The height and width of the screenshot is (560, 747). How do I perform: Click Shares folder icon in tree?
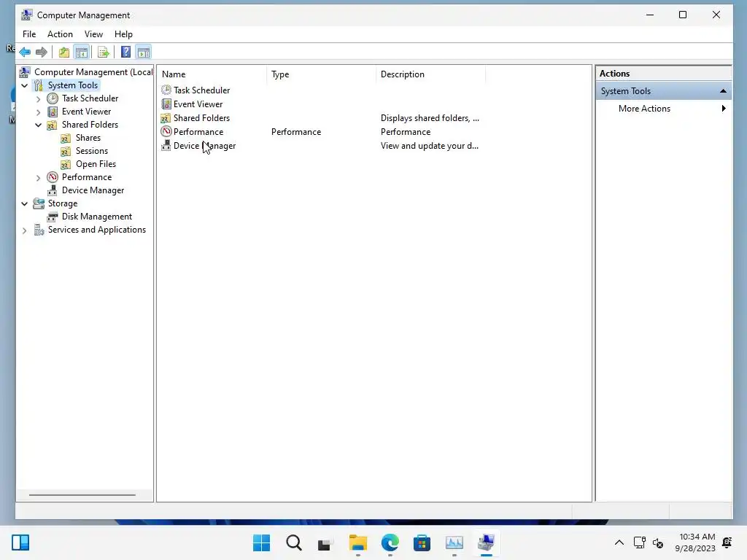[66, 138]
